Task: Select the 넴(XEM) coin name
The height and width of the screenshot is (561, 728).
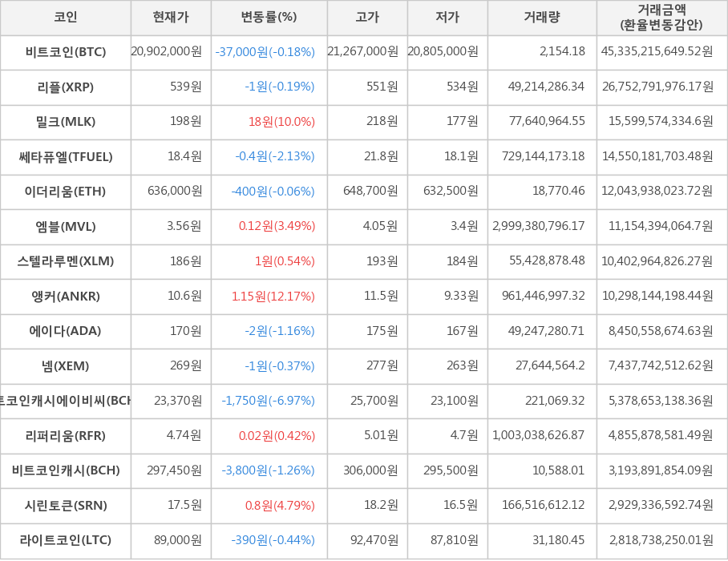Action: click(x=66, y=366)
